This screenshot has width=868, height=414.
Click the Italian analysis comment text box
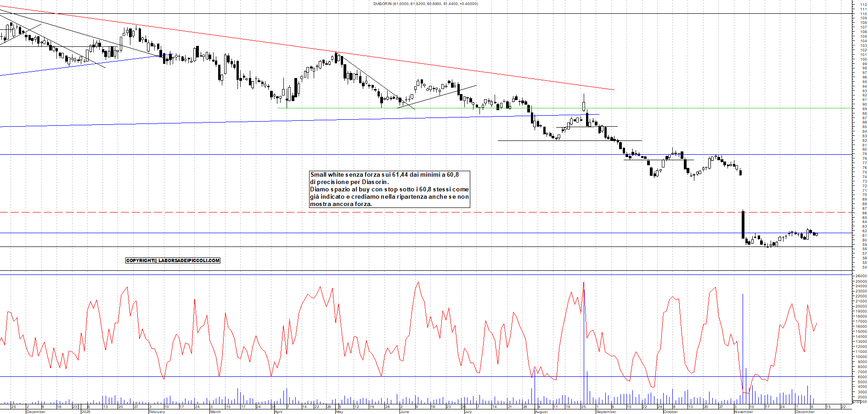pos(389,189)
